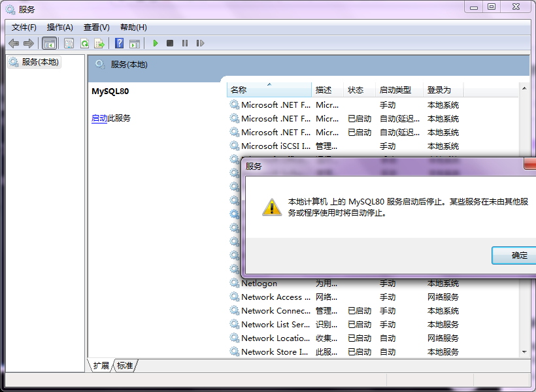Go forward with the toolbar forward arrow

click(29, 43)
